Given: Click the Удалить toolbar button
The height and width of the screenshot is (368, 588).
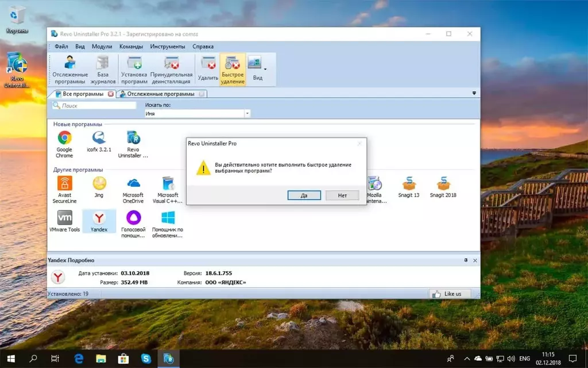Looking at the screenshot, I should coord(208,70).
